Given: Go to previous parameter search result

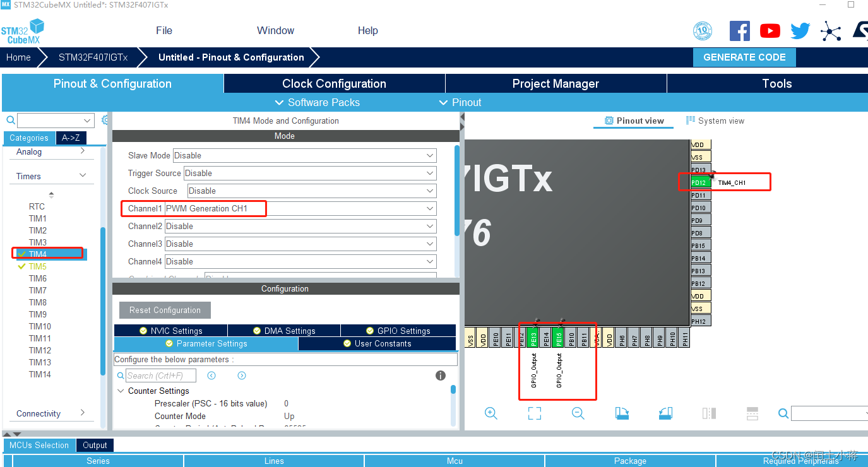Looking at the screenshot, I should [211, 375].
